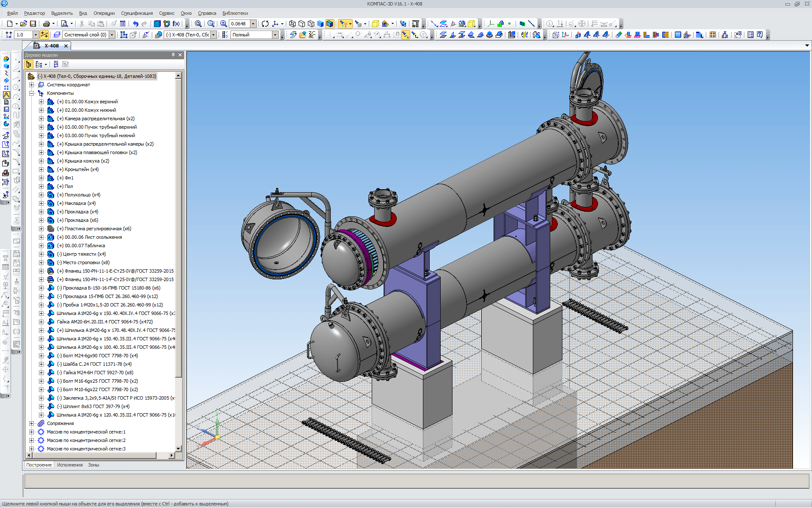This screenshot has width=812, height=508.
Task: Open the Полный display mode combo box
Action: (x=275, y=35)
